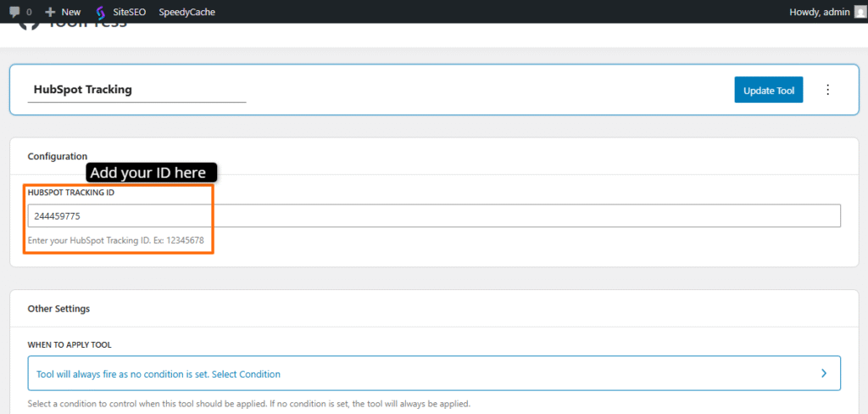Click the comment count 0

click(x=29, y=12)
